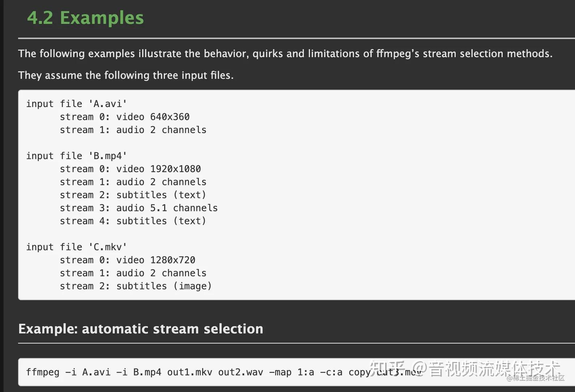Click A.avi 'audio 2 channels' stream line
575x392 pixels.
133,130
